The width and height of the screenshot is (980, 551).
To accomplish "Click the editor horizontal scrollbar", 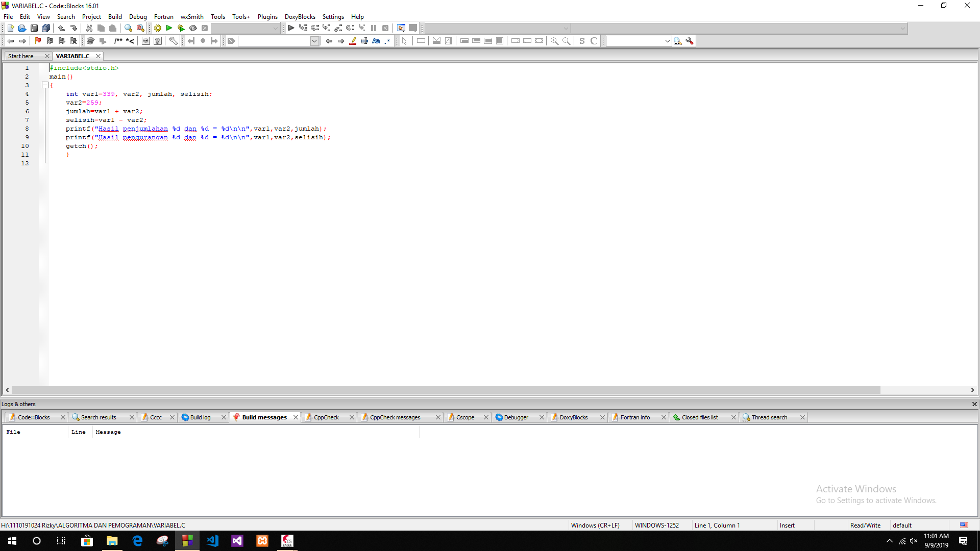I will coord(446,390).
